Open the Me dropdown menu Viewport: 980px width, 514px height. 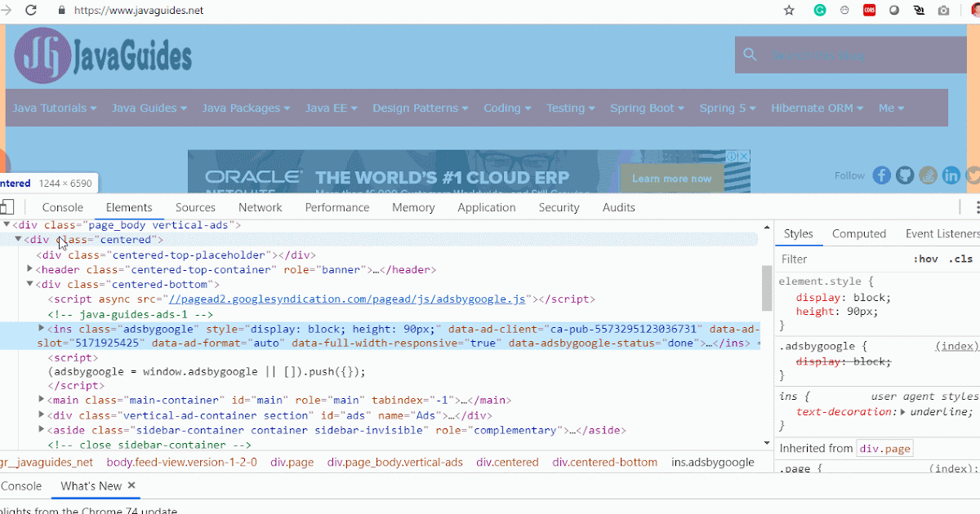(x=892, y=108)
